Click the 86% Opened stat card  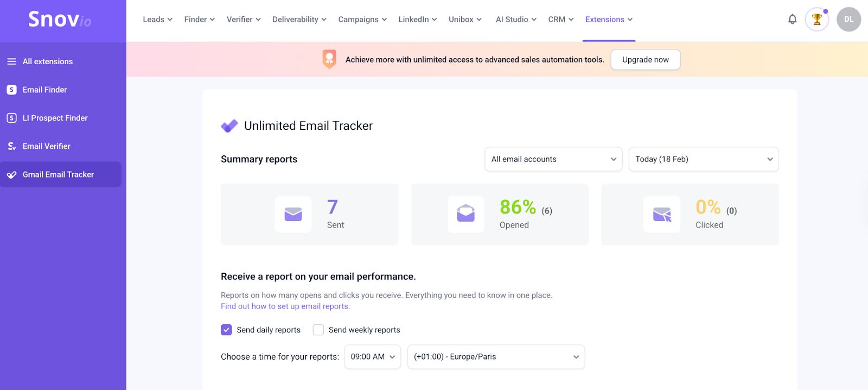point(500,214)
